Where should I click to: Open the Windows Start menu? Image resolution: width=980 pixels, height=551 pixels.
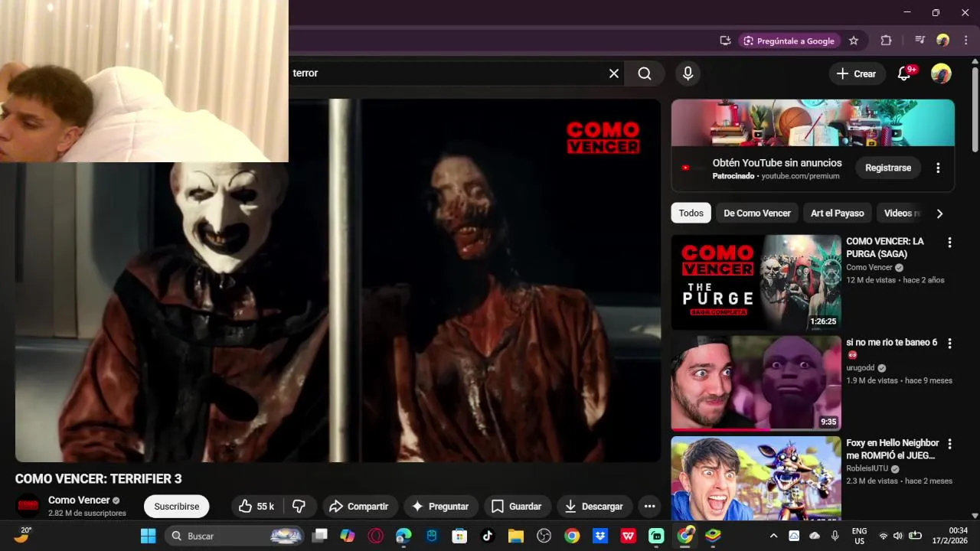click(148, 536)
